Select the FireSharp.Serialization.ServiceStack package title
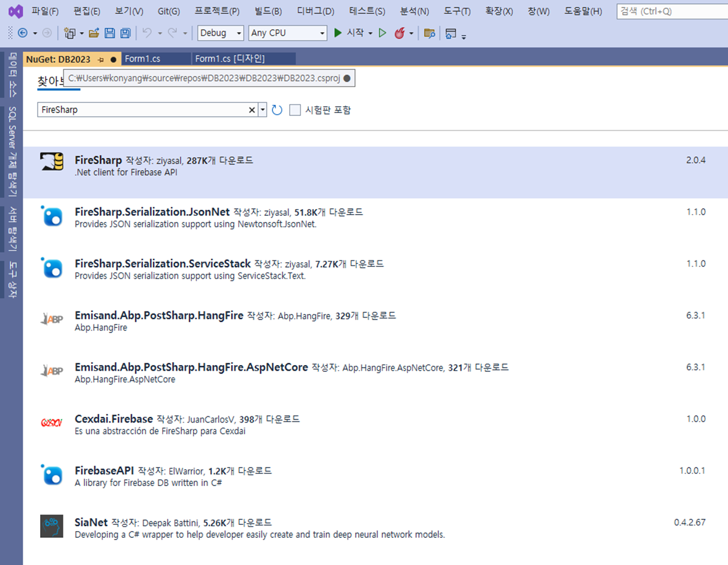728x565 pixels. click(163, 263)
